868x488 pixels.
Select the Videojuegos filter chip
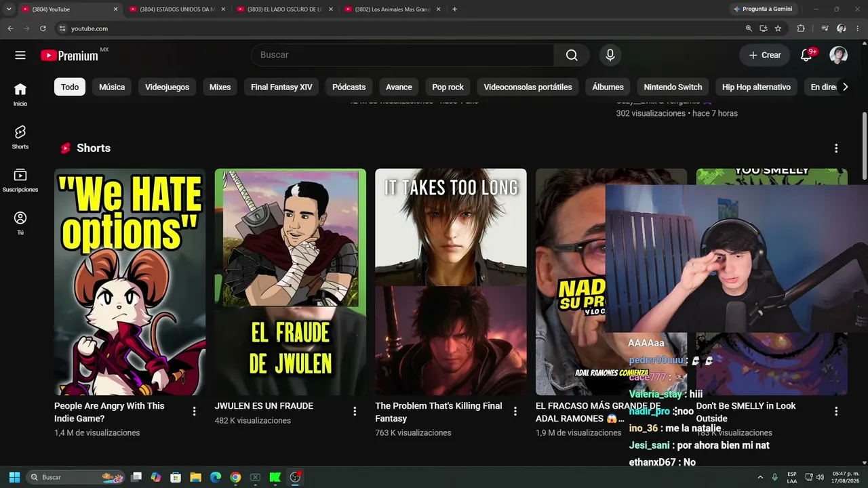click(167, 87)
